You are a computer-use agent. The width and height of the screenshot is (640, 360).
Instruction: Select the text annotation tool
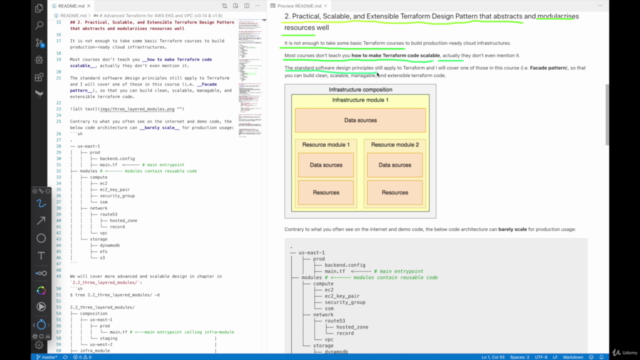point(41,256)
